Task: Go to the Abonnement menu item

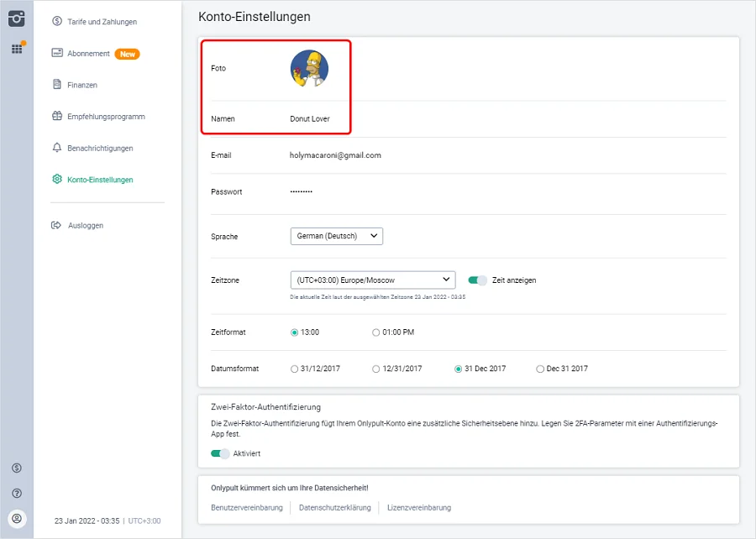Action: [89, 54]
